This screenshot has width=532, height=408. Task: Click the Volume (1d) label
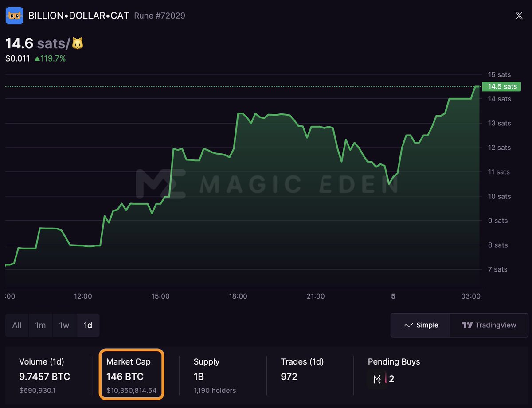pyautogui.click(x=42, y=362)
